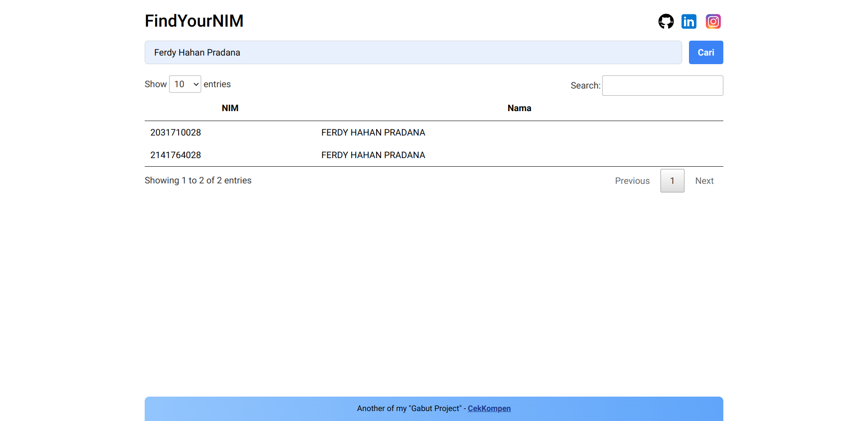Open the LinkedIn icon link
Viewport: 868px width, 421px height.
689,21
